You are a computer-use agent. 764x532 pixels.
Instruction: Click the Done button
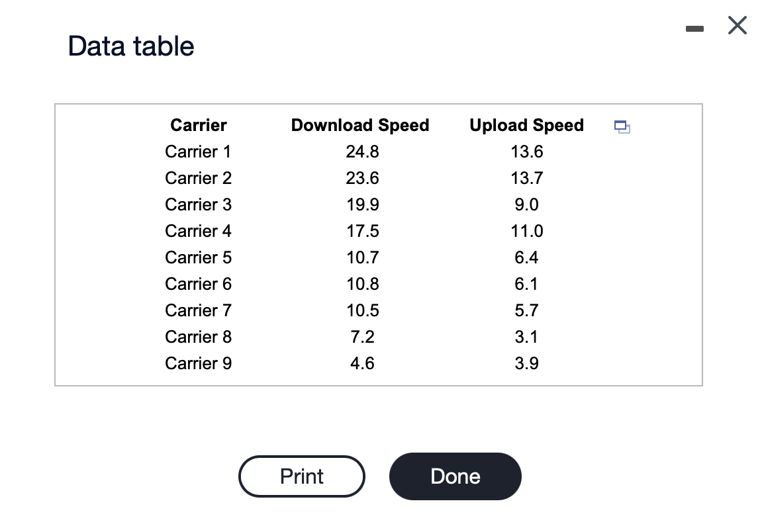point(455,476)
